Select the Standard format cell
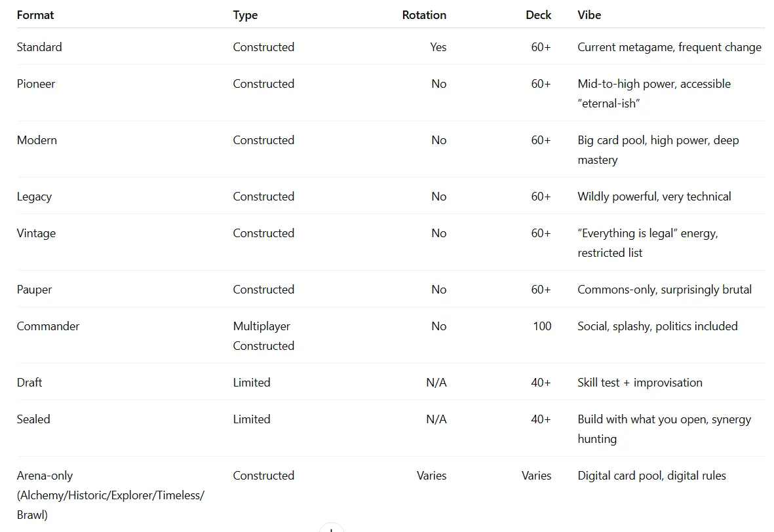This screenshot has height=532, width=774. click(39, 47)
